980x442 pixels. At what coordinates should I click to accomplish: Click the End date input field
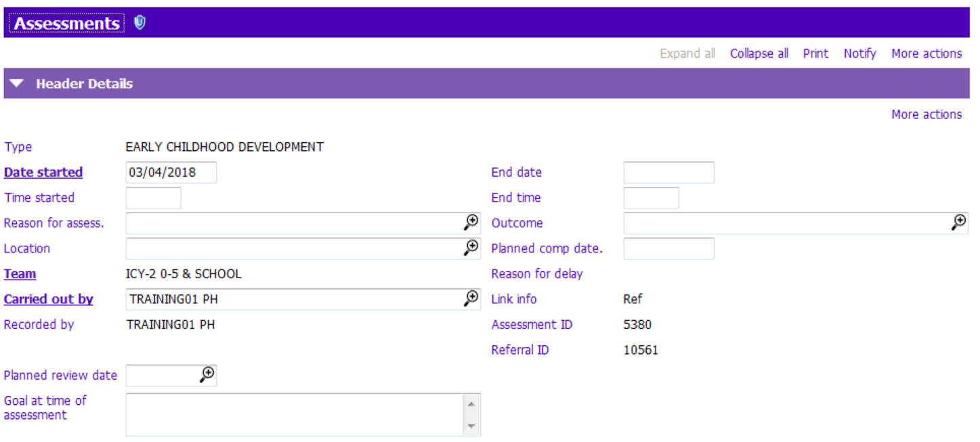668,172
